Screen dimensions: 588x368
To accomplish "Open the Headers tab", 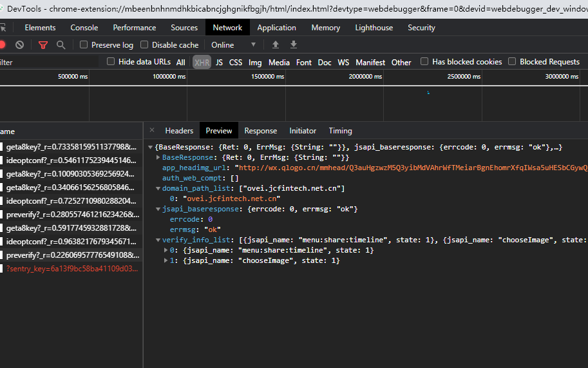I will coord(179,130).
